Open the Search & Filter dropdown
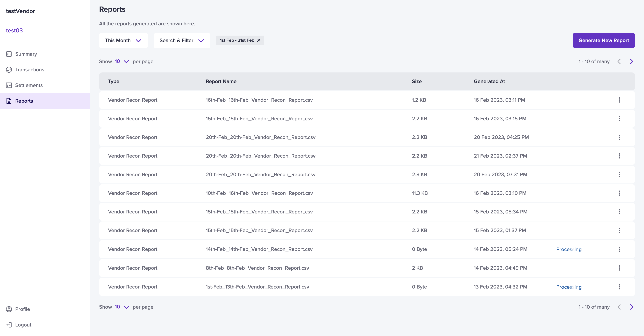 coord(182,40)
